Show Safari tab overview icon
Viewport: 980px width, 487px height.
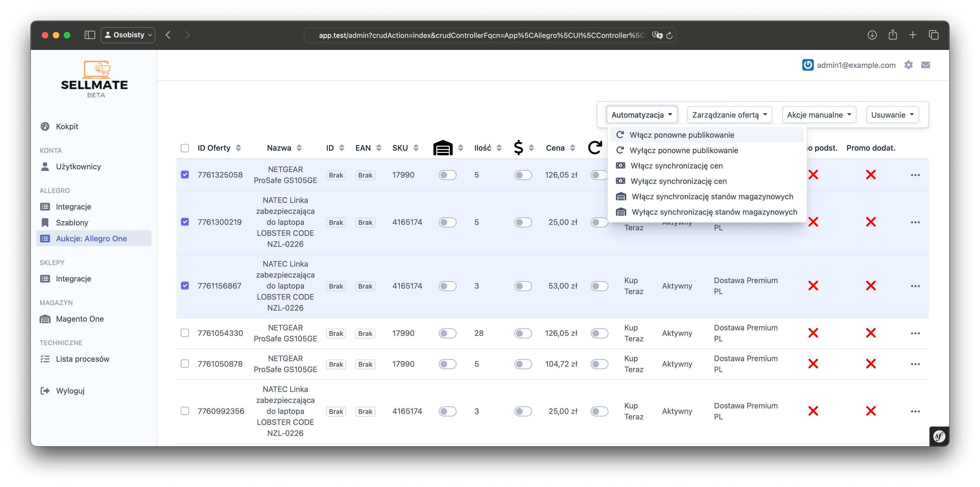[x=934, y=35]
